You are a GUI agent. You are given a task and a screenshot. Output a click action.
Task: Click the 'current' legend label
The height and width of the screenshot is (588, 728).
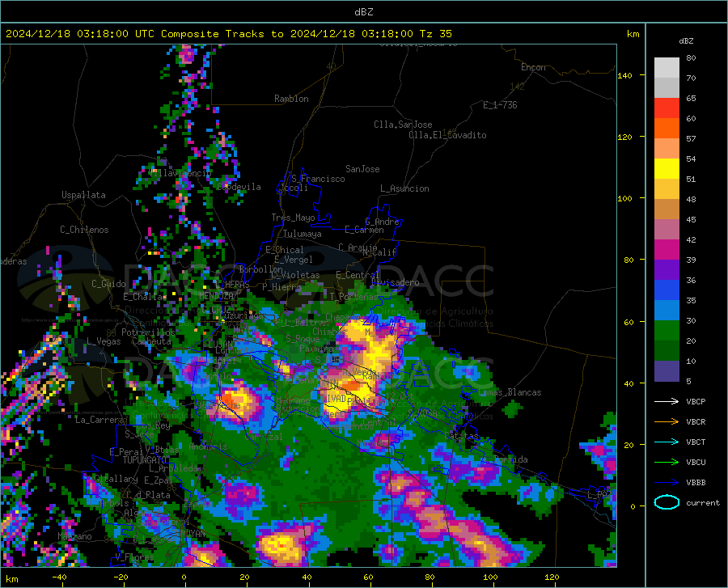pos(703,502)
